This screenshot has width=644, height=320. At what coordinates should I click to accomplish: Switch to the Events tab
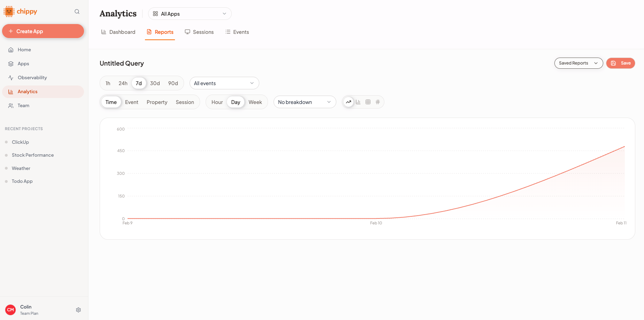tap(237, 32)
